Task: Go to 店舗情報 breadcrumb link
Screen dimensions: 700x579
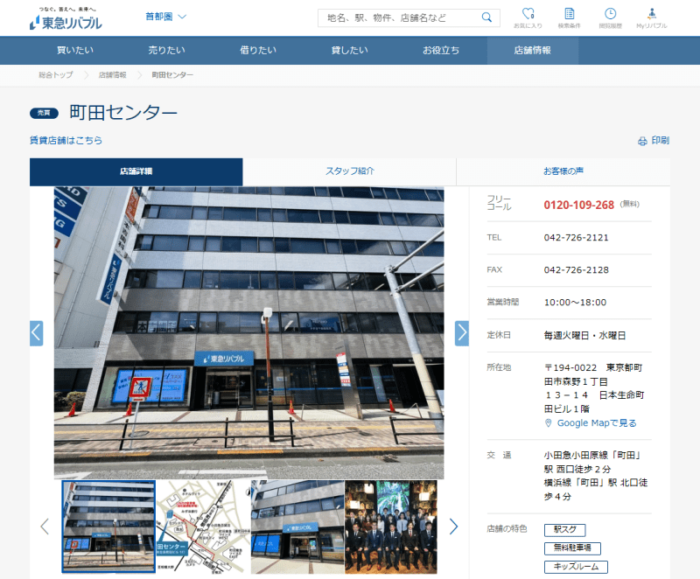Action: pyautogui.click(x=112, y=75)
